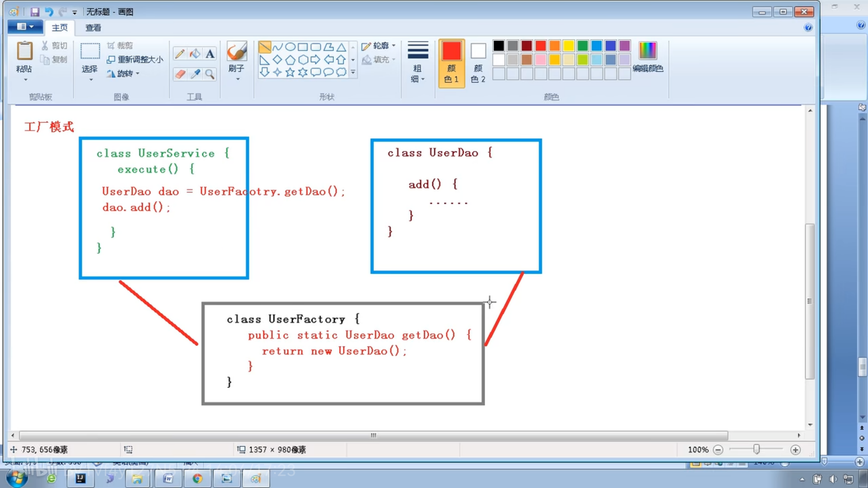The width and height of the screenshot is (868, 488).
Task: Click the zoom in plus button
Action: coord(795,450)
